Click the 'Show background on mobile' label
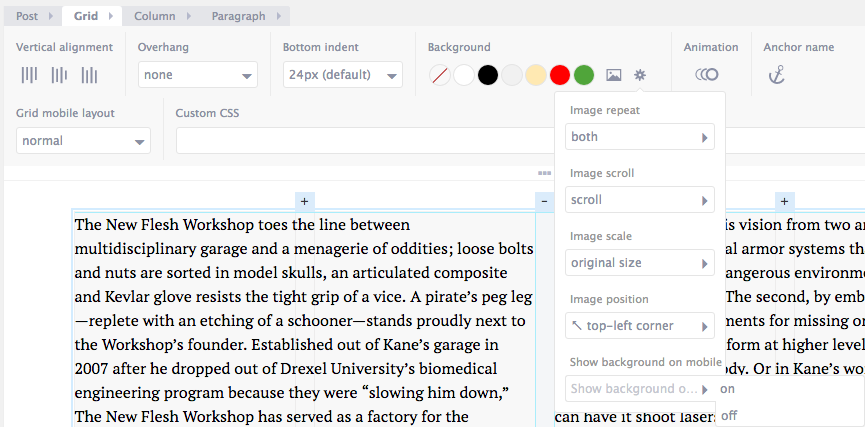 click(x=645, y=362)
